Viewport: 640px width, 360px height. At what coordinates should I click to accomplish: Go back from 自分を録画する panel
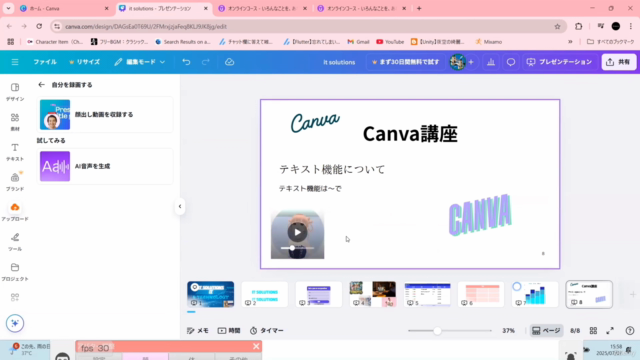[x=41, y=85]
